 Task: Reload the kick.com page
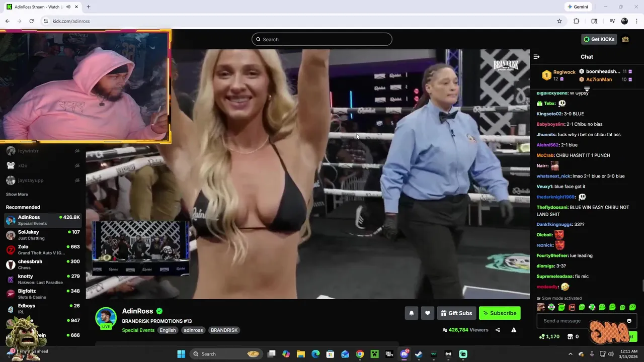click(x=31, y=21)
